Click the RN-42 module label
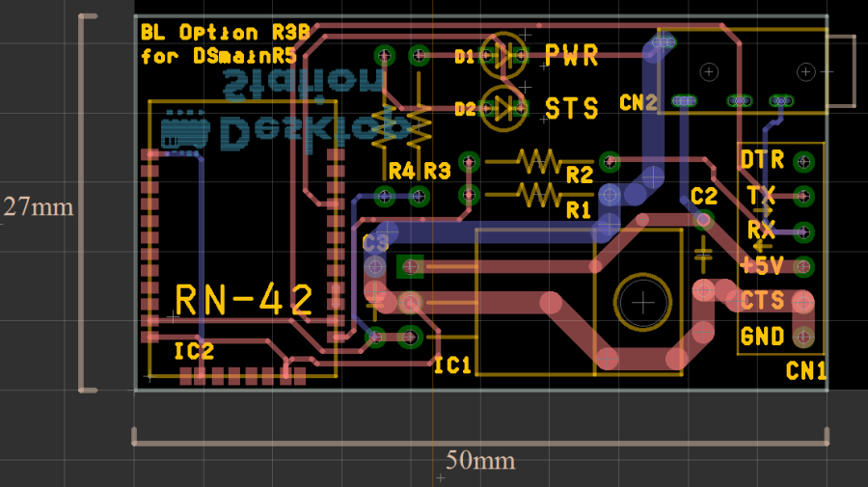The image size is (868, 487). coord(245,301)
